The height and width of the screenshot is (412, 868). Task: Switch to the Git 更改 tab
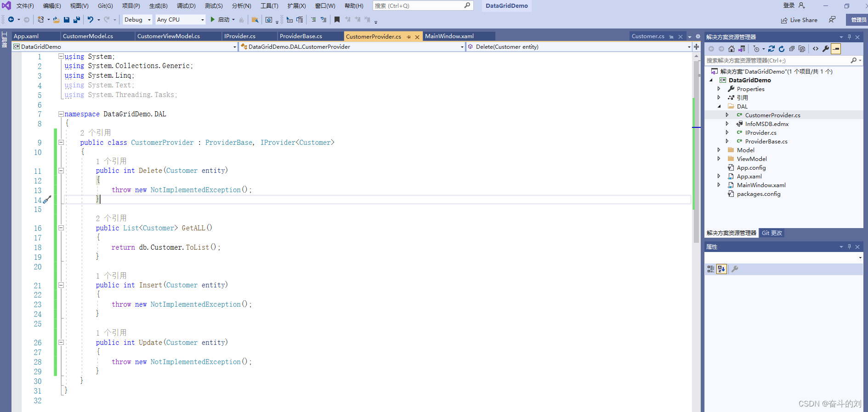772,233
